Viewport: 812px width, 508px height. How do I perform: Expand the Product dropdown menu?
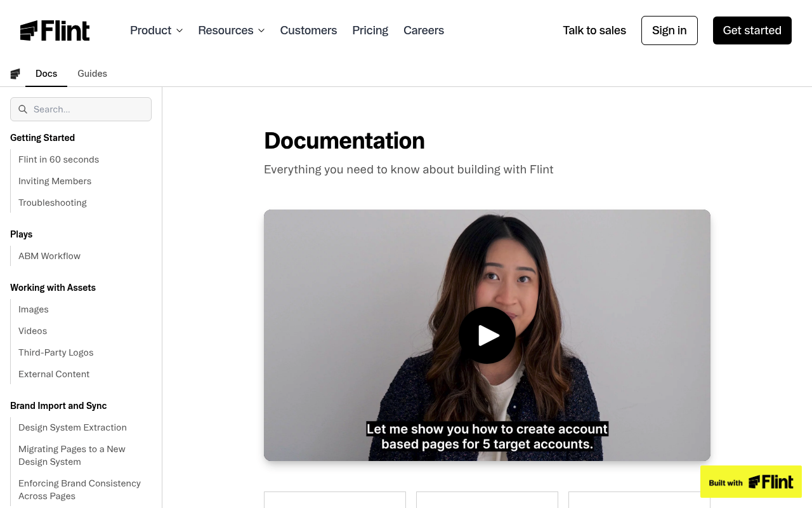click(x=156, y=30)
